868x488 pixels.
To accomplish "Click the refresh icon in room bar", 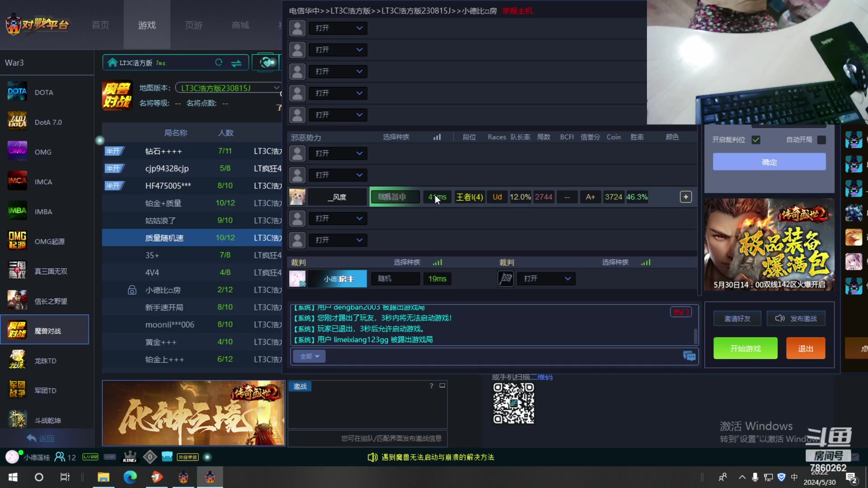I will coord(219,63).
